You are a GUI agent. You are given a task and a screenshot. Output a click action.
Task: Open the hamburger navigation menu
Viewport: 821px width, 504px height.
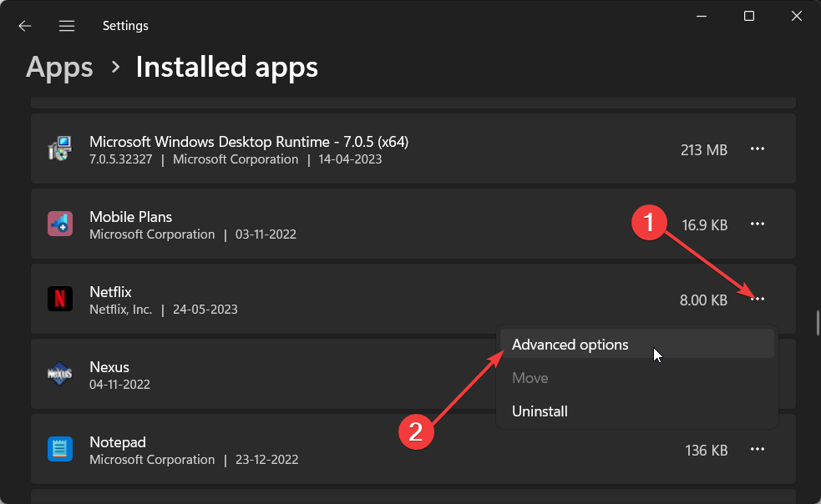coord(67,26)
